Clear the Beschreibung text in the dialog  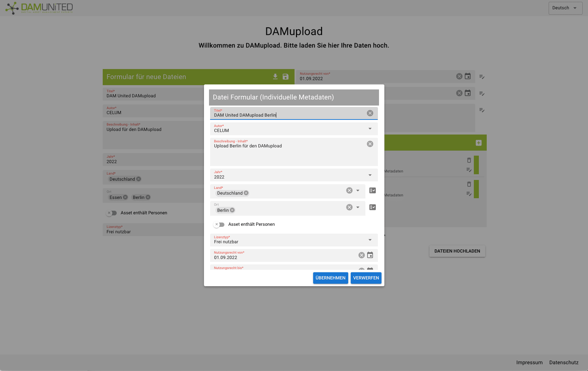pyautogui.click(x=370, y=144)
